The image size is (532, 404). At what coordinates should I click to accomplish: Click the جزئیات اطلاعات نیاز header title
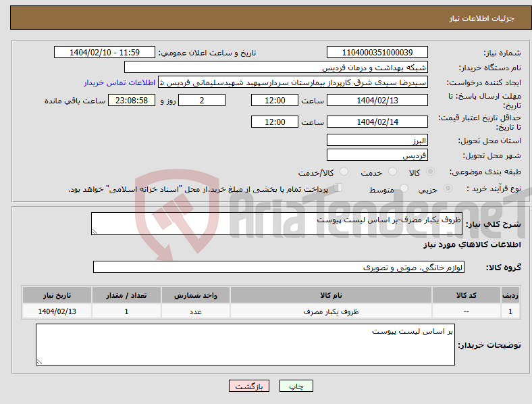tap(482, 18)
